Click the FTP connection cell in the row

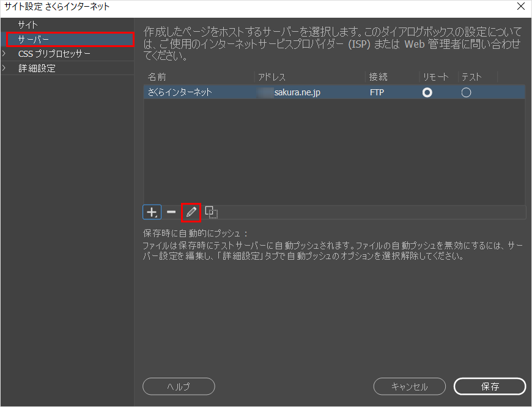[377, 92]
